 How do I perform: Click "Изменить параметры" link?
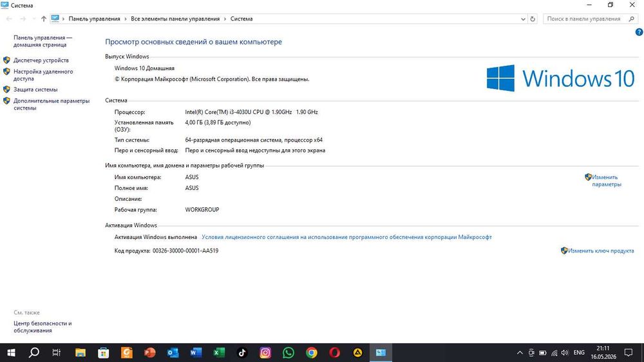(x=606, y=181)
